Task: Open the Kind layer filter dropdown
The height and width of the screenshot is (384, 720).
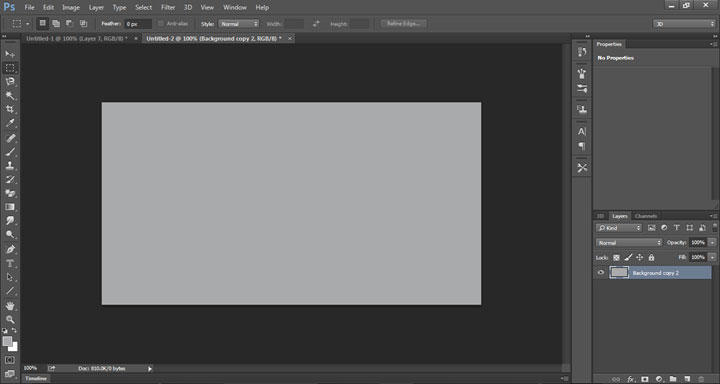Action: coord(619,227)
